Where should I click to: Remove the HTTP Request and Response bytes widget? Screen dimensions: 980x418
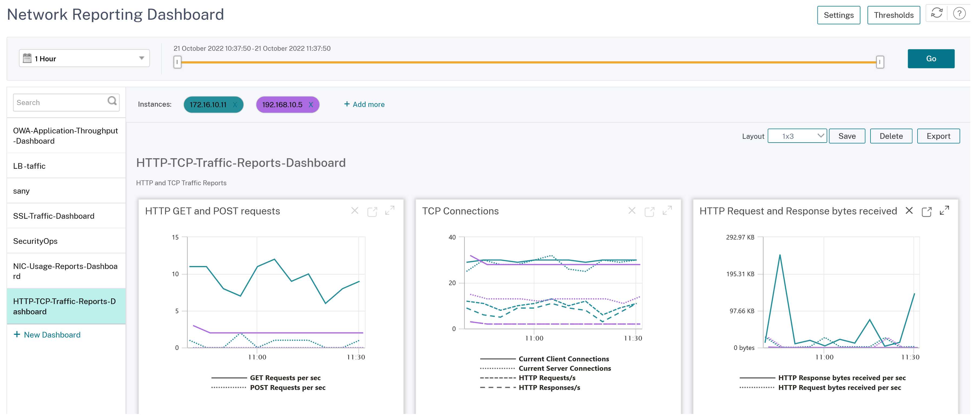909,211
